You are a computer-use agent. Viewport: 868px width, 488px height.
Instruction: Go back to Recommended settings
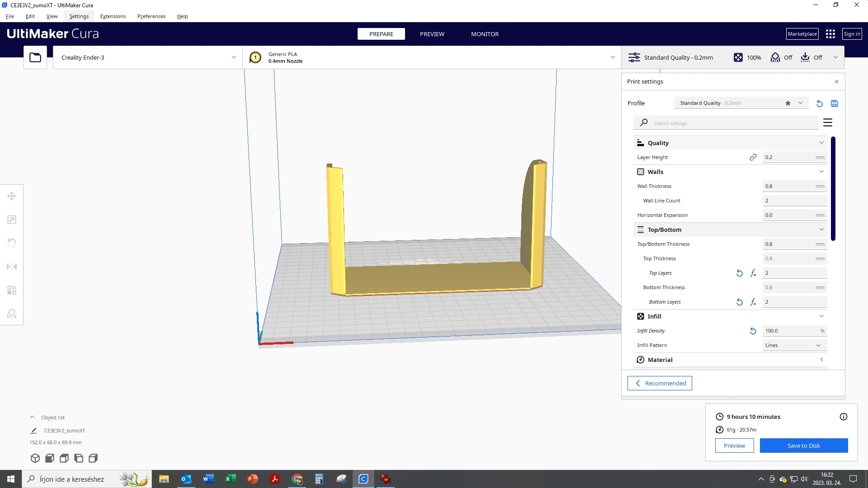(660, 383)
